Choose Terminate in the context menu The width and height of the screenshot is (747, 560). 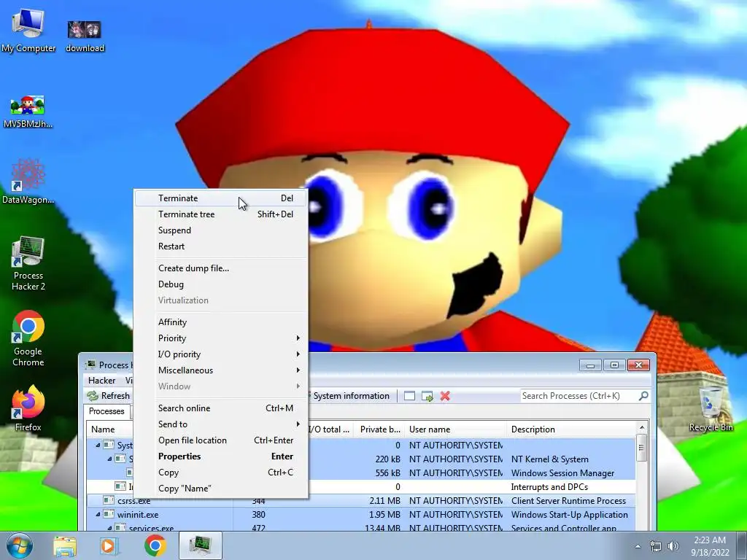pos(221,198)
